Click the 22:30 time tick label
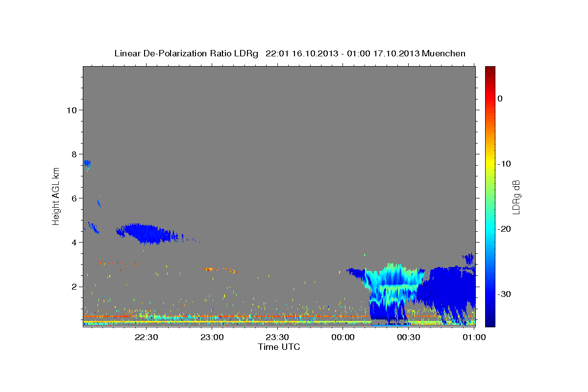Viewport: 588px width, 392px height. [147, 337]
